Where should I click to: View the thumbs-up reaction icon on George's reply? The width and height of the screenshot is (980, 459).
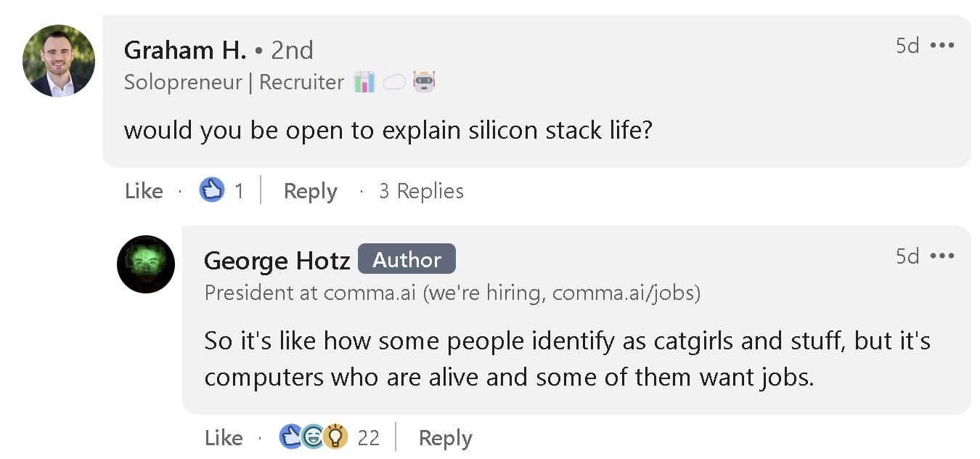point(290,436)
